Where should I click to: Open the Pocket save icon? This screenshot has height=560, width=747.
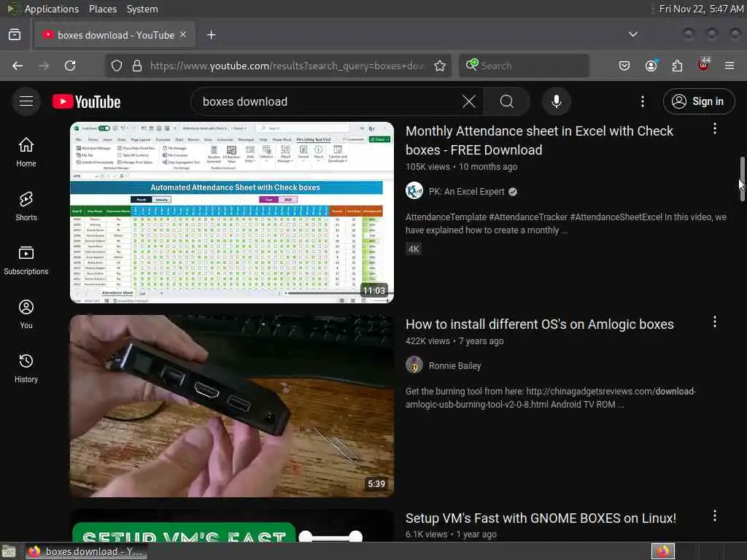624,66
